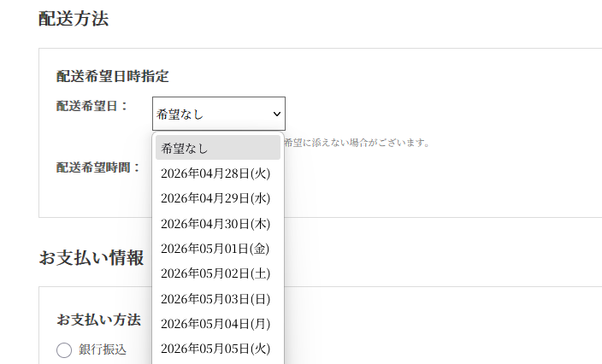This screenshot has height=364, width=602.
Task: Choose 2026年04月29日(水) delivery date
Action: 215,198
